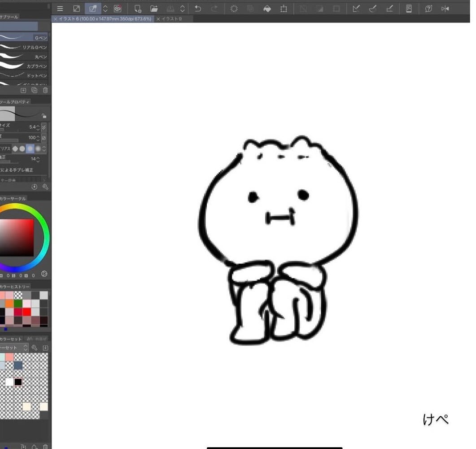Select the slate blue color set swatch

[18, 365]
